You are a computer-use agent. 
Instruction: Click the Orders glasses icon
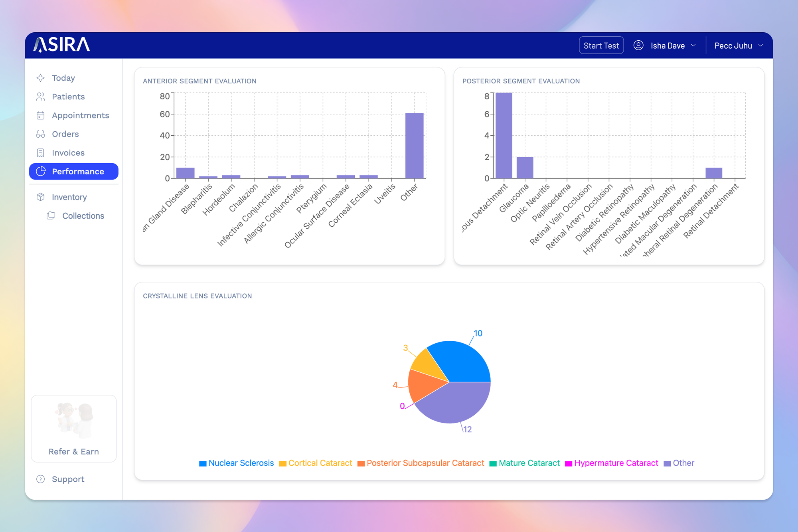(x=40, y=134)
